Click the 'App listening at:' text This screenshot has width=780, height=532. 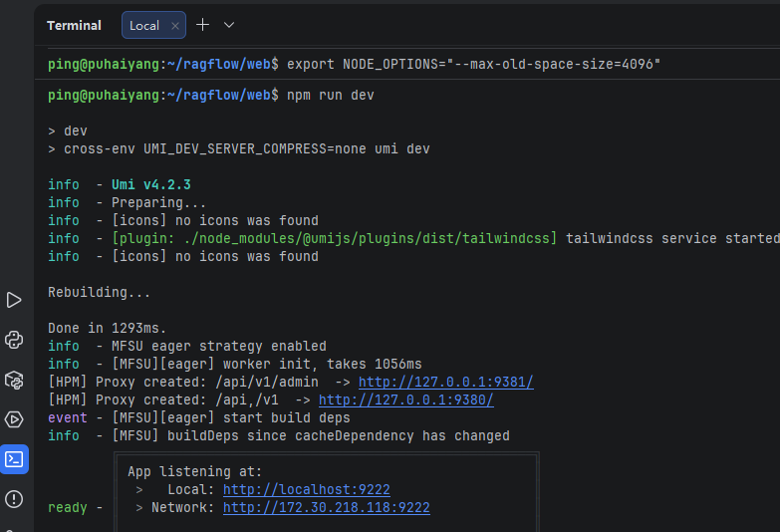(194, 471)
